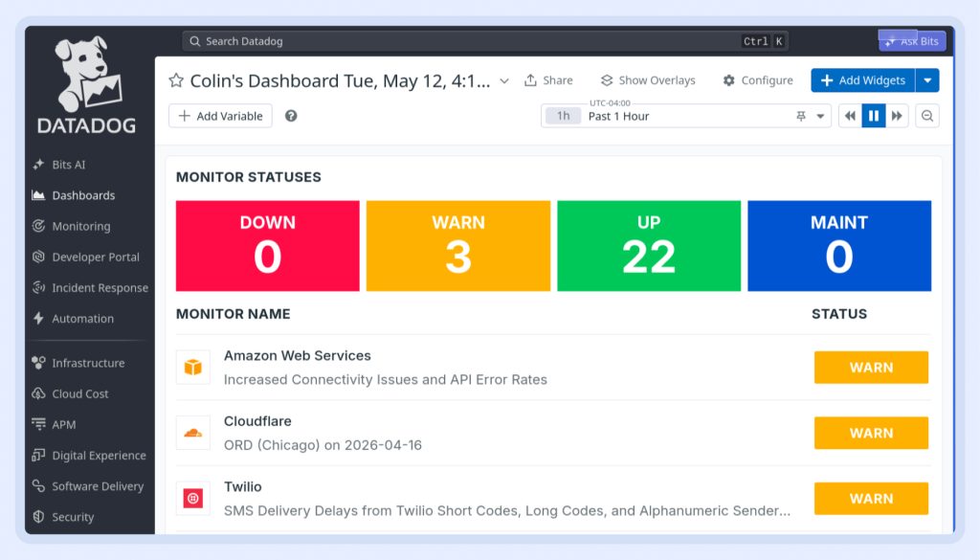Select Infrastructure in the sidebar

pos(88,363)
